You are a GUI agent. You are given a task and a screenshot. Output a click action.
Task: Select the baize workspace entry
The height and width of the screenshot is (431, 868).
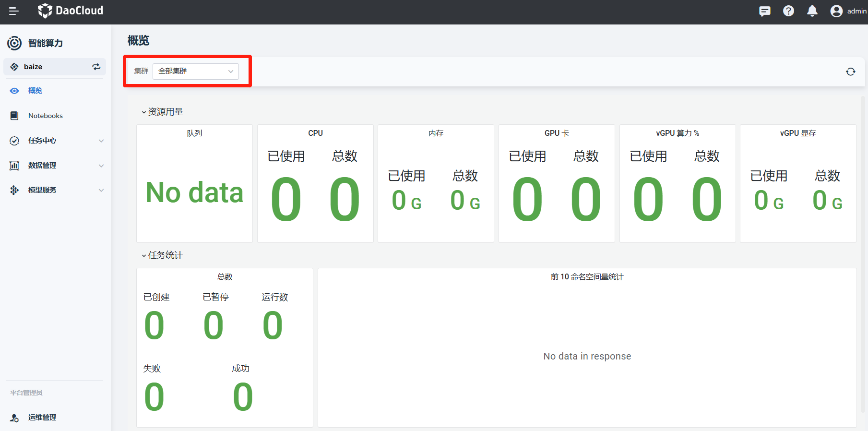point(55,67)
